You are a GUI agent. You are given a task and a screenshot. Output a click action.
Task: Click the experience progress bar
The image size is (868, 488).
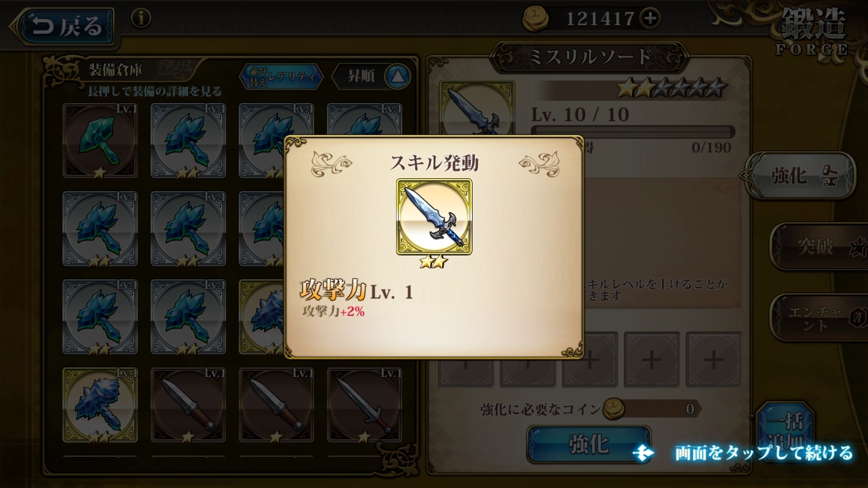tap(633, 131)
